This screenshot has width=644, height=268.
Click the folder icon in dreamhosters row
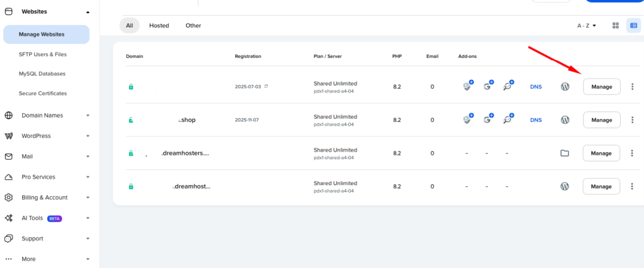(565, 153)
